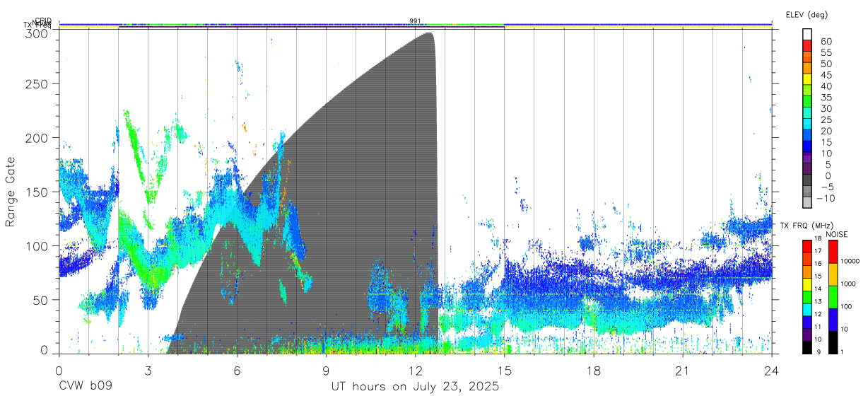This screenshot has width=868, height=401.
Task: Click the 21 tick on the UT hours axis
Action: pos(682,371)
